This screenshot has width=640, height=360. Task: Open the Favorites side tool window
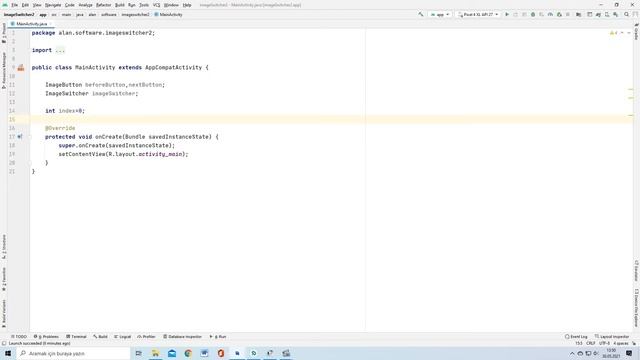point(4,279)
